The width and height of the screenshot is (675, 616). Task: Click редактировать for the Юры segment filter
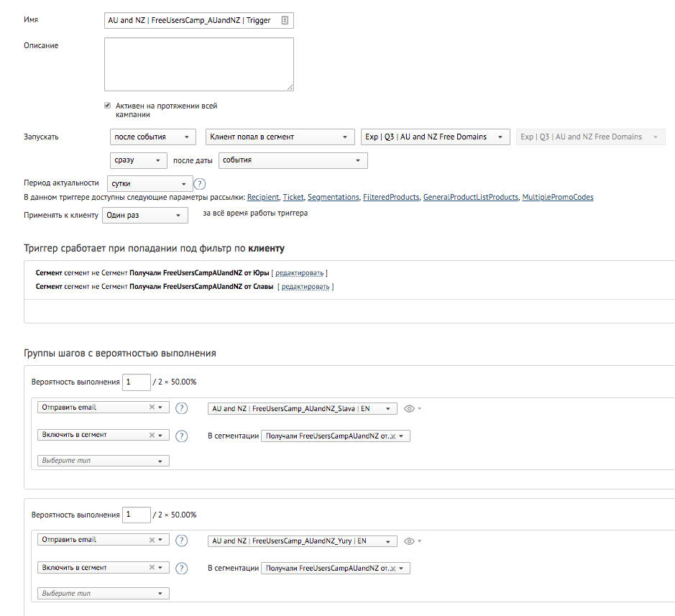coord(300,273)
